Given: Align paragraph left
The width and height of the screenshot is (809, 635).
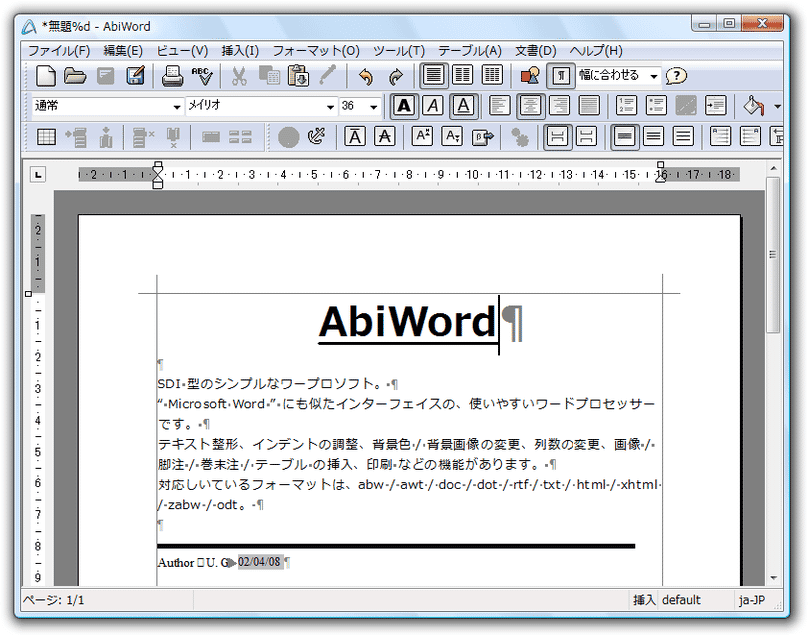Looking at the screenshot, I should click(x=499, y=106).
